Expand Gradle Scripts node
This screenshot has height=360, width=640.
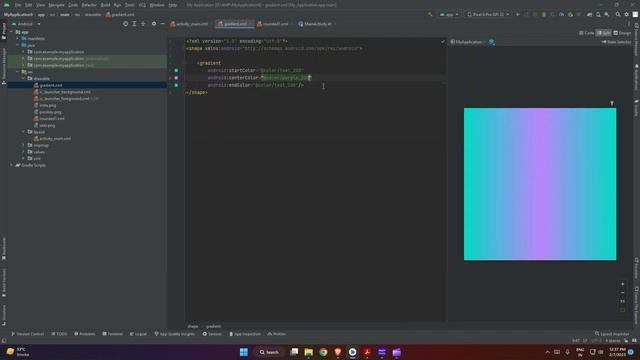pyautogui.click(x=11, y=165)
